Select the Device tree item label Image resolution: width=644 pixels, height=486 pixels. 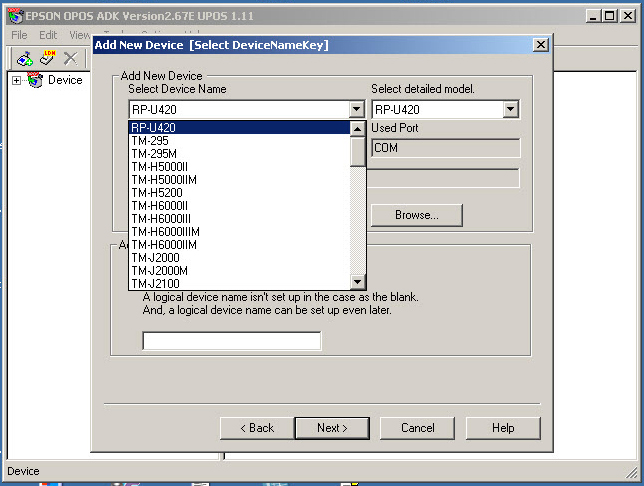click(65, 80)
